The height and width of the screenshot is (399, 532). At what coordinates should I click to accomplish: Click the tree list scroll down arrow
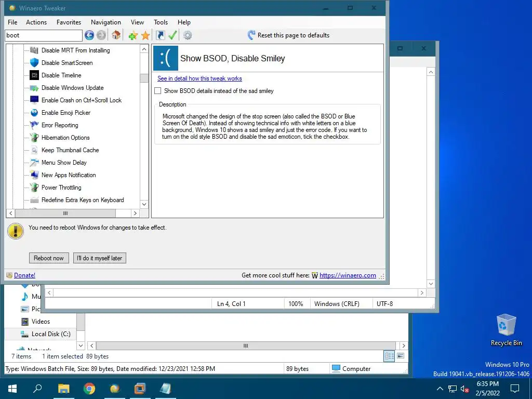point(144,204)
